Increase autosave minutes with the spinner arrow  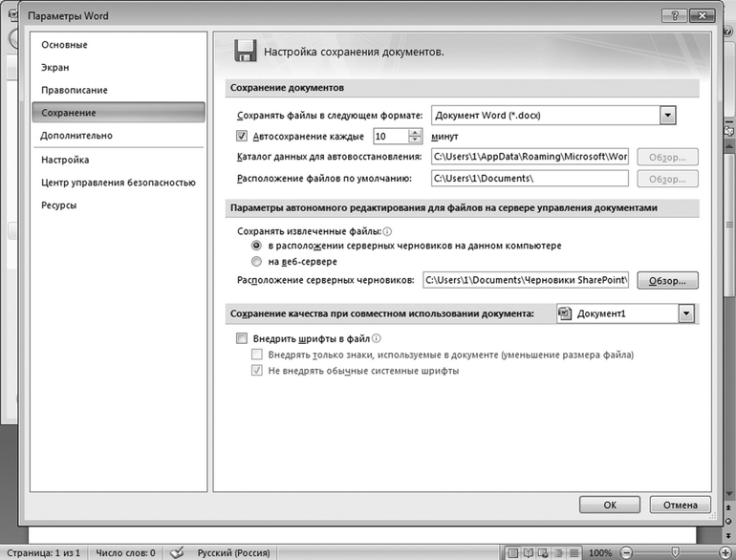(x=415, y=132)
